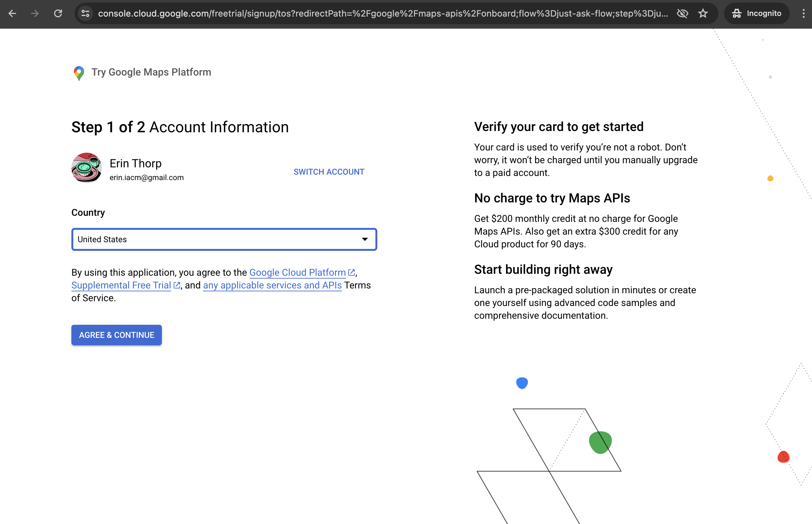Click Try Google Maps Platform heading
Screen dimensions: 812x524
coord(151,72)
